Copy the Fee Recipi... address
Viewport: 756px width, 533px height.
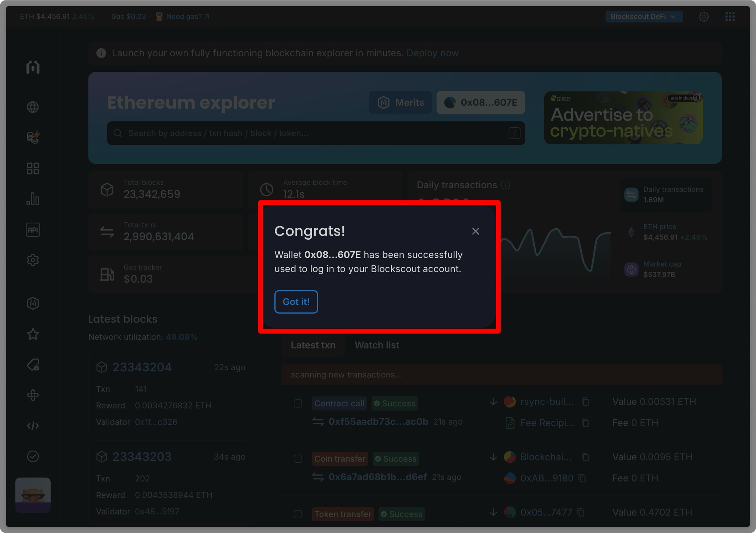pos(585,423)
